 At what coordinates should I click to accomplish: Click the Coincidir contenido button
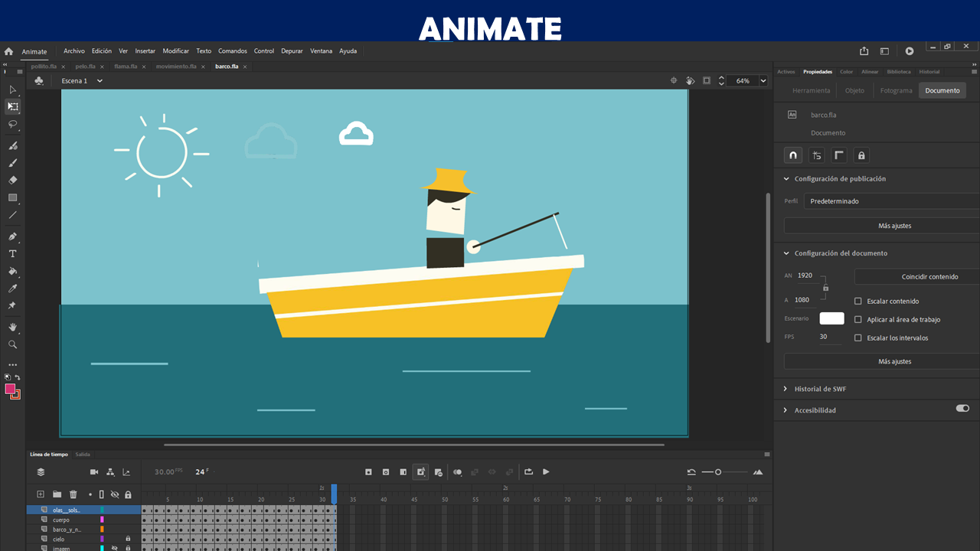[x=929, y=277]
